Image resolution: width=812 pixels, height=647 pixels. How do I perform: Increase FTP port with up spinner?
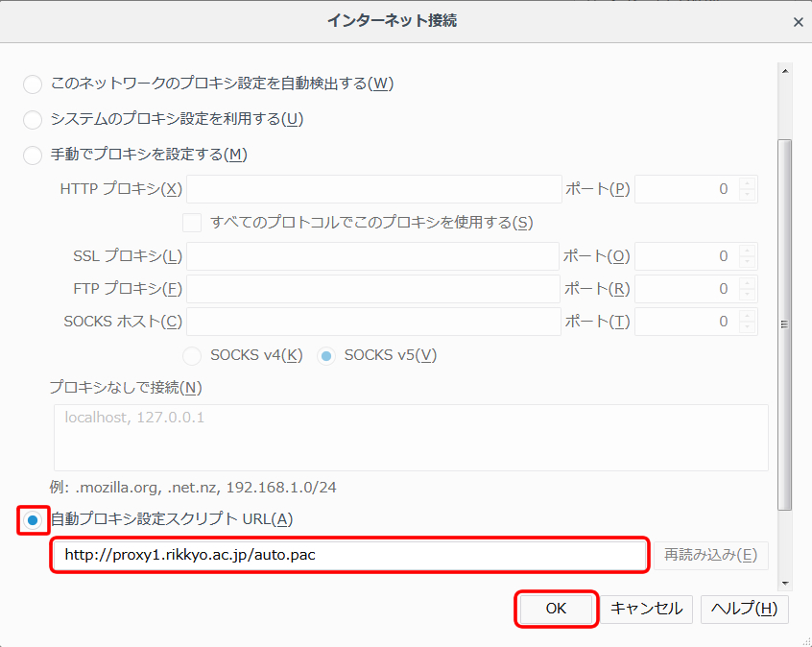(748, 282)
